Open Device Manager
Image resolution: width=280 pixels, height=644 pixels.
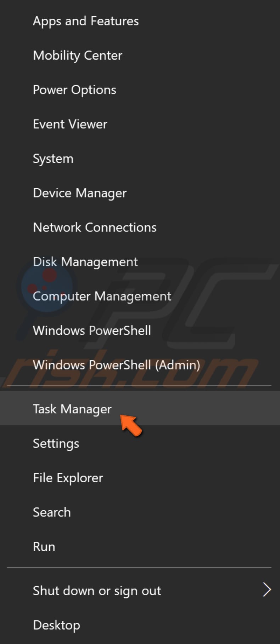pos(80,193)
